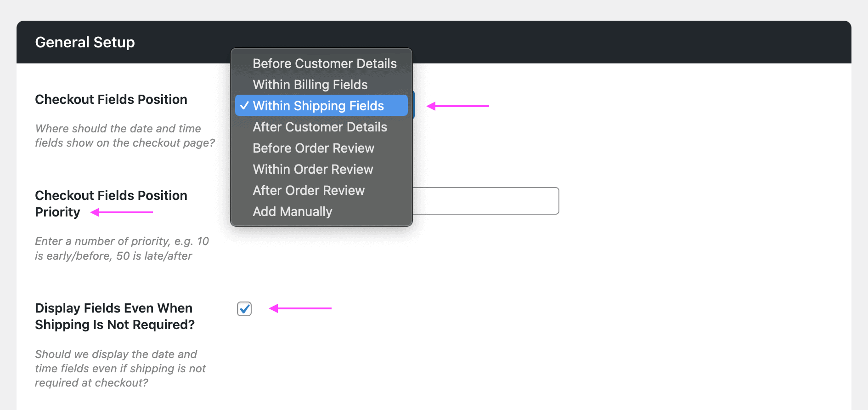Click the Checkout Fields Position select control

click(412, 105)
